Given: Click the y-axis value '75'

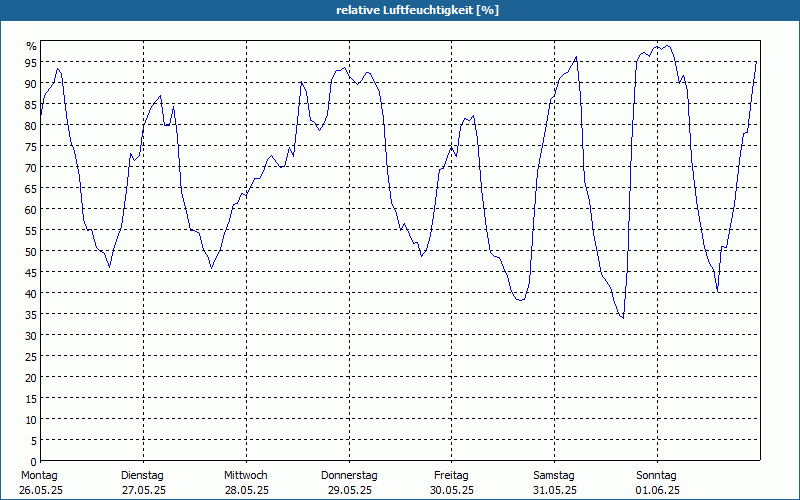Looking at the screenshot, I should [31, 146].
